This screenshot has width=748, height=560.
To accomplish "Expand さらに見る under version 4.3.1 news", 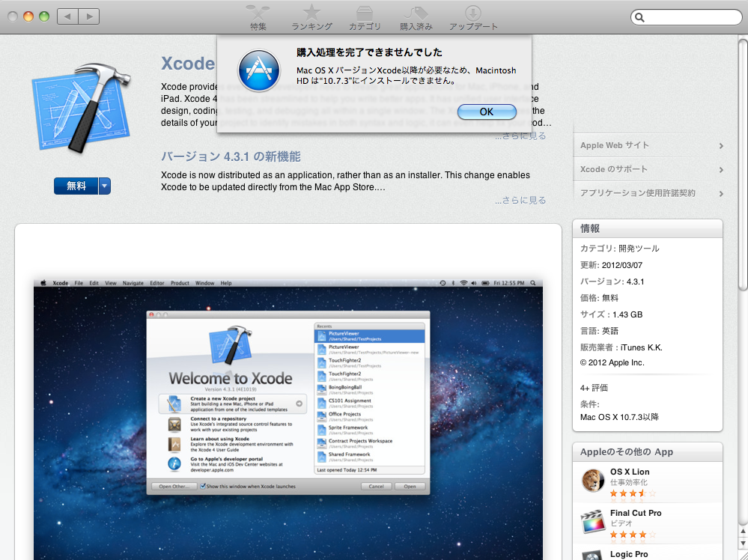I will pyautogui.click(x=520, y=201).
